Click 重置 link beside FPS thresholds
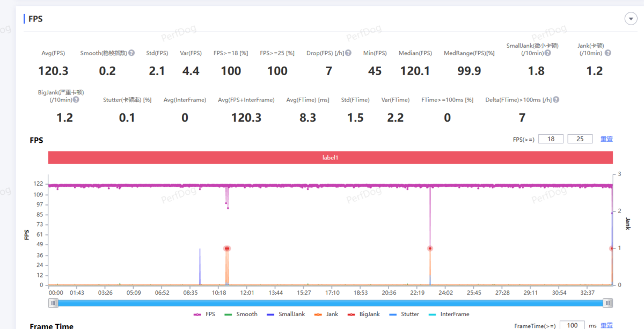Viewport: 644px width, 329px height. (x=606, y=139)
